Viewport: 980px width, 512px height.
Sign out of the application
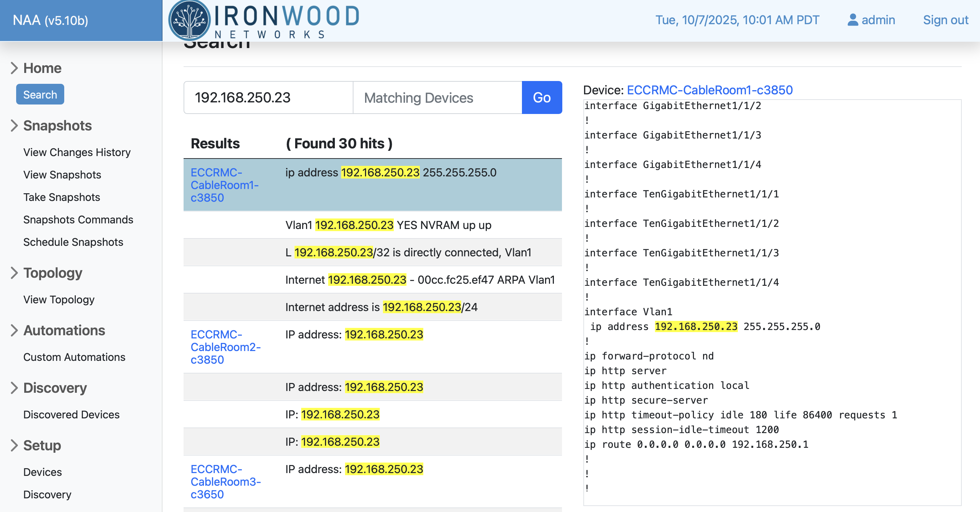point(945,20)
